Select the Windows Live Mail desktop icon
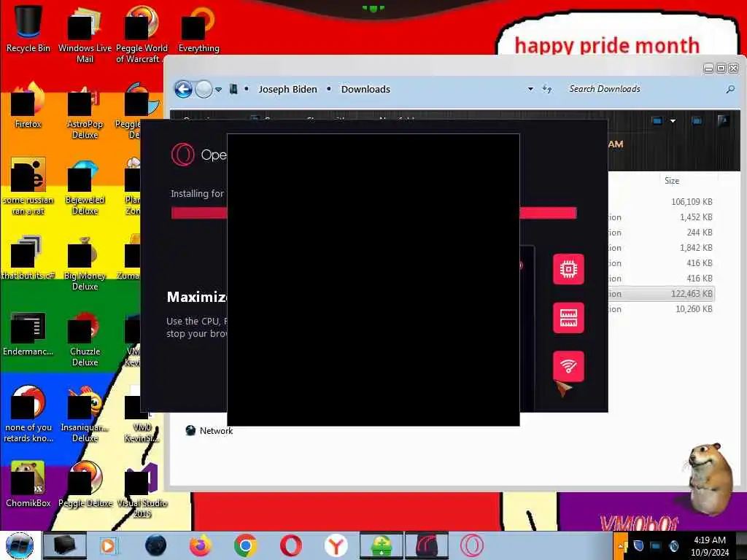 [x=85, y=34]
